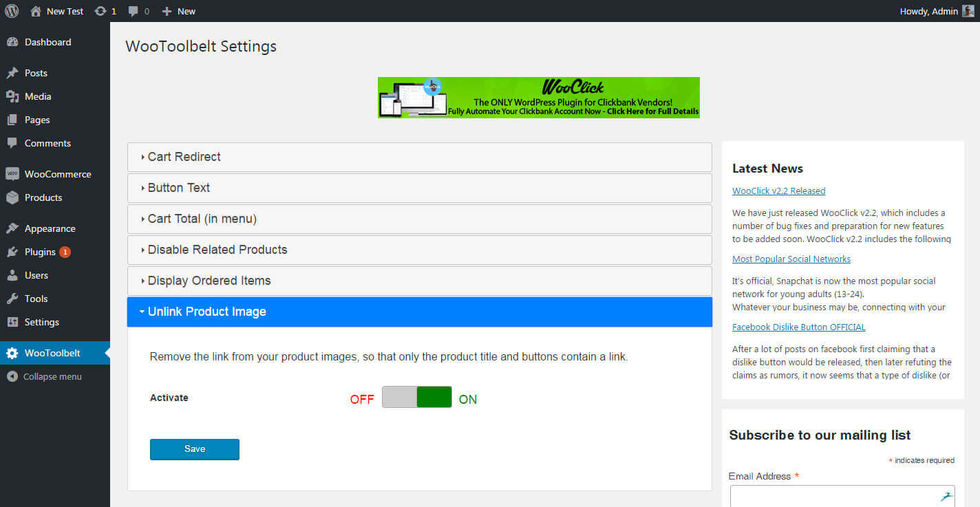Click the Posts pushpin icon
Screen dimensions: 980x507
12,73
